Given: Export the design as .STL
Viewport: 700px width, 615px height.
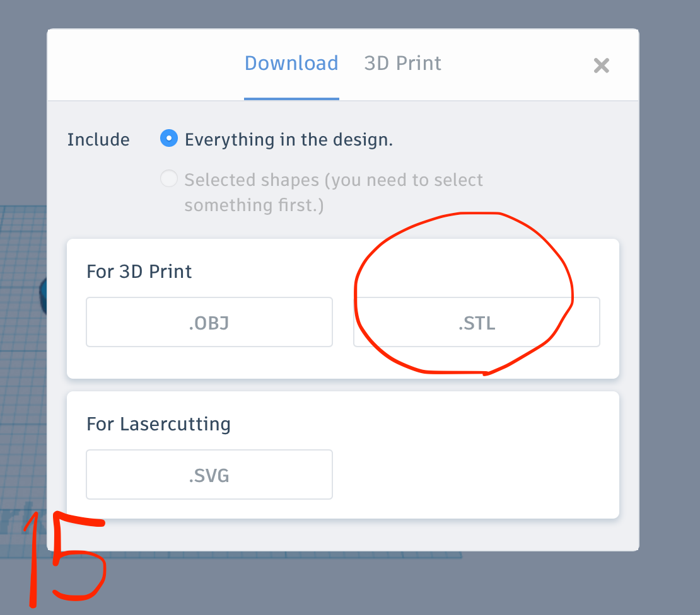Looking at the screenshot, I should pos(476,322).
